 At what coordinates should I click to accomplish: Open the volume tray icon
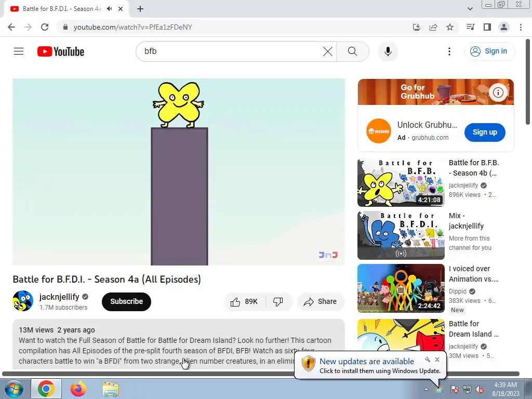[x=480, y=389]
